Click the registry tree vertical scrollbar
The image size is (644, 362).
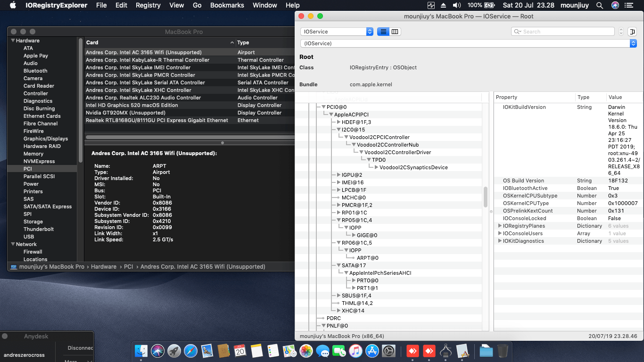[486, 197]
